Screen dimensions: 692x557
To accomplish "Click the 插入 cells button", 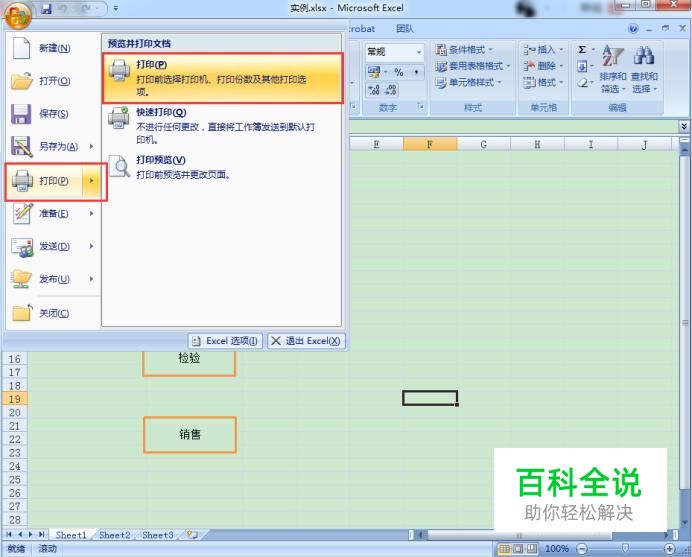I will pyautogui.click(x=543, y=49).
